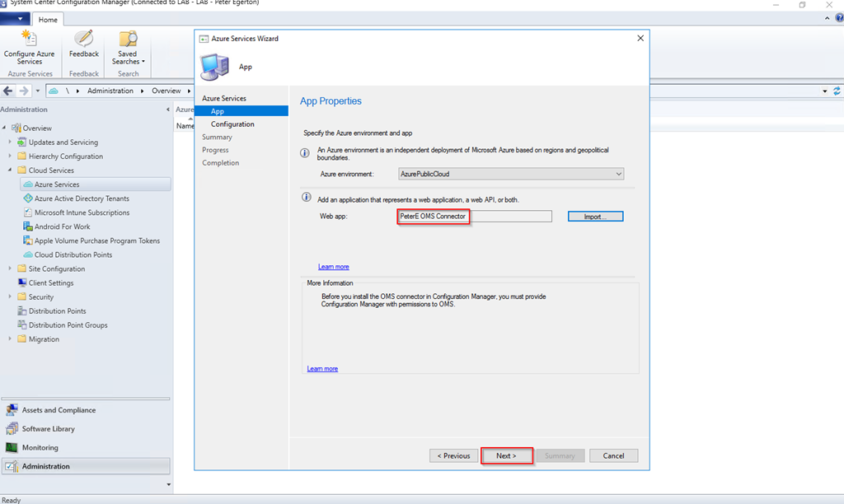The width and height of the screenshot is (844, 504).
Task: Expand the Site Configuration folder
Action: pos(10,268)
